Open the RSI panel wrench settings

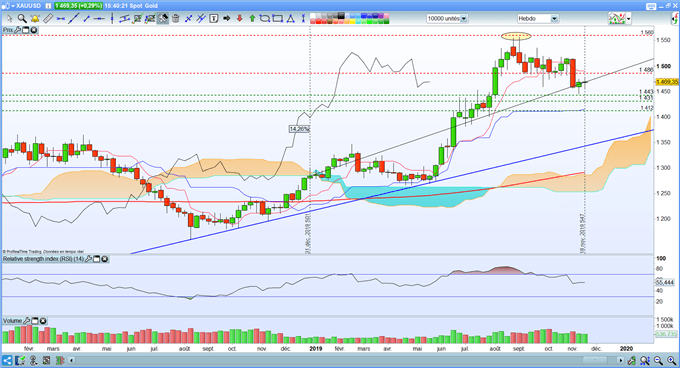(x=88, y=259)
